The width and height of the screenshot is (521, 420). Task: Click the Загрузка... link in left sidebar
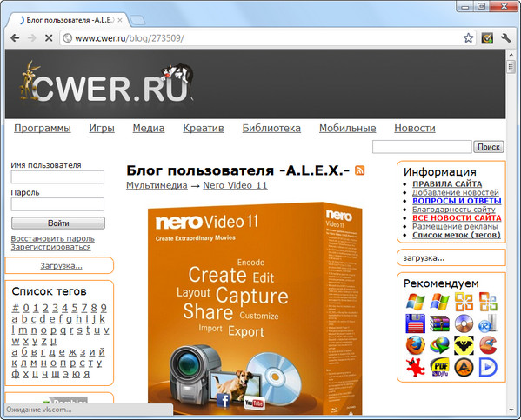tap(61, 266)
